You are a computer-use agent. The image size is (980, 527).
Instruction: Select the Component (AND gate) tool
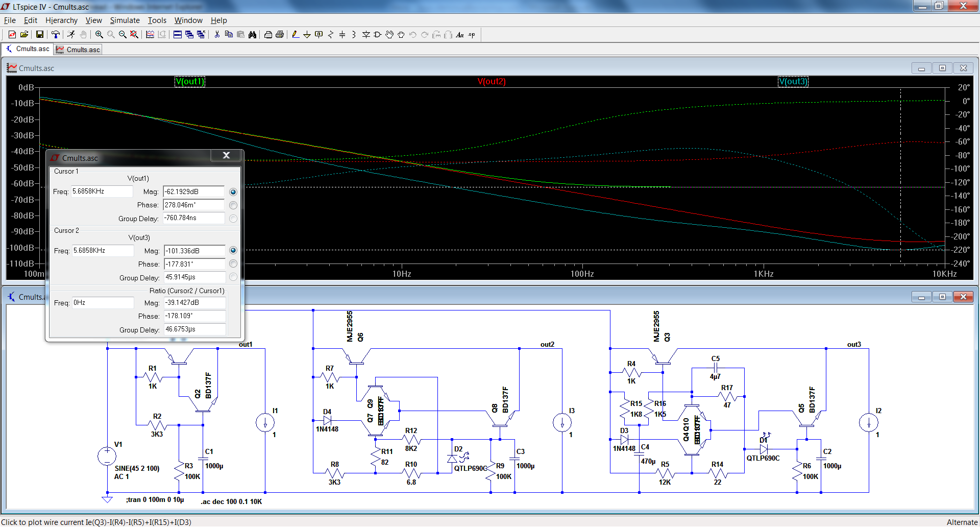[378, 35]
